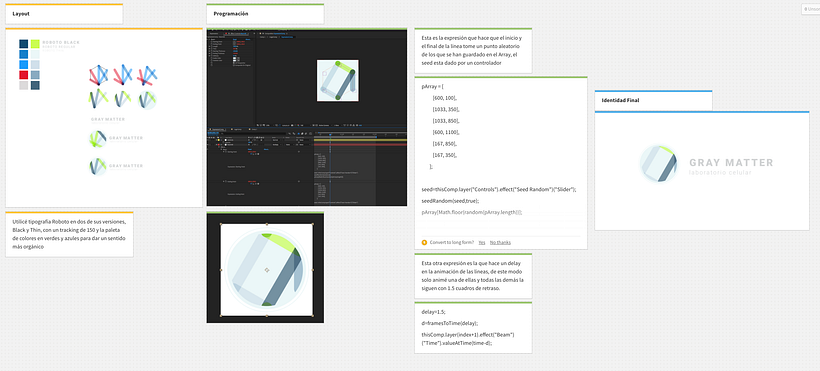Pick the dark slate blue swatch in the palette
Screen dimensions: 820x371
pos(35,85)
